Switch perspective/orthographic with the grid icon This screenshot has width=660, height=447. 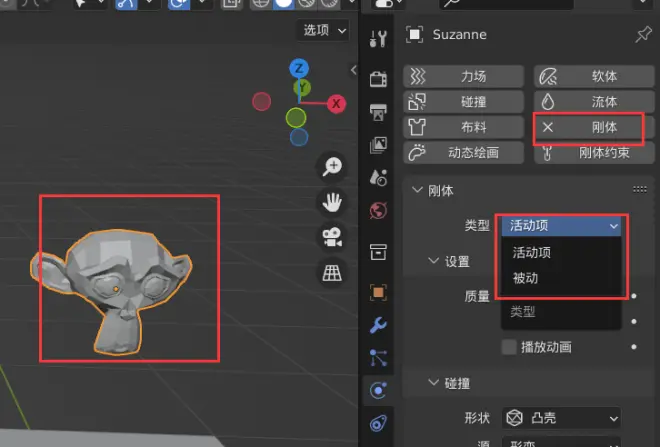pos(332,273)
